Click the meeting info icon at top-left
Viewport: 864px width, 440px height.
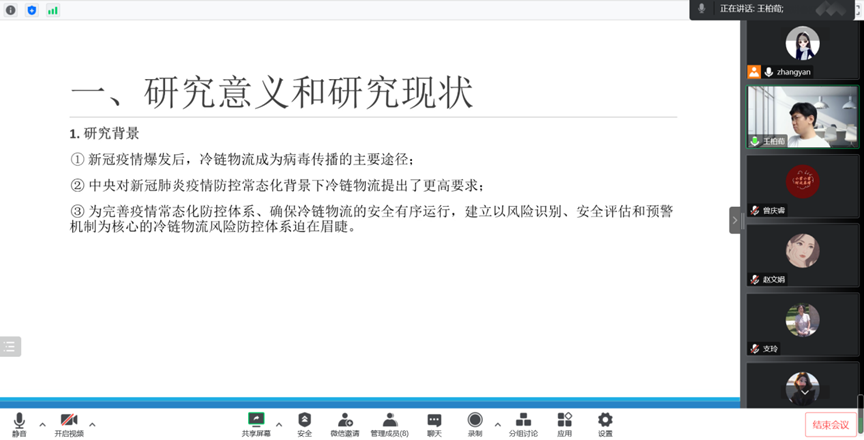pos(11,10)
